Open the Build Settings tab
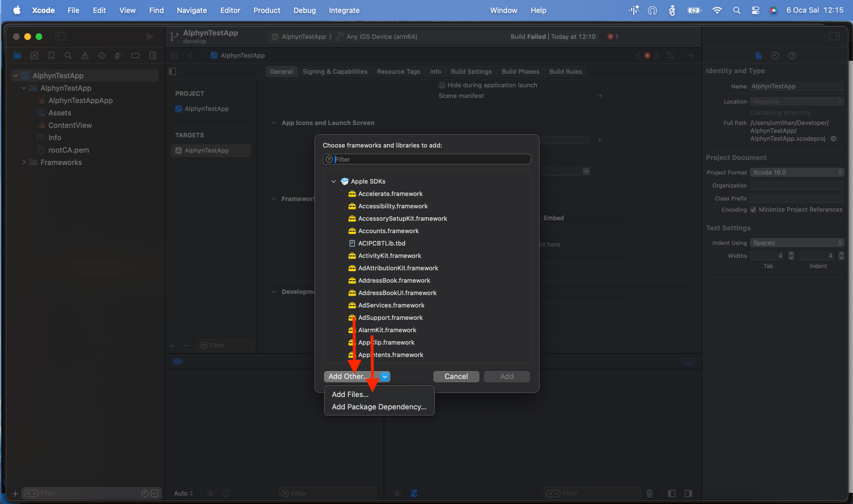 pos(471,72)
